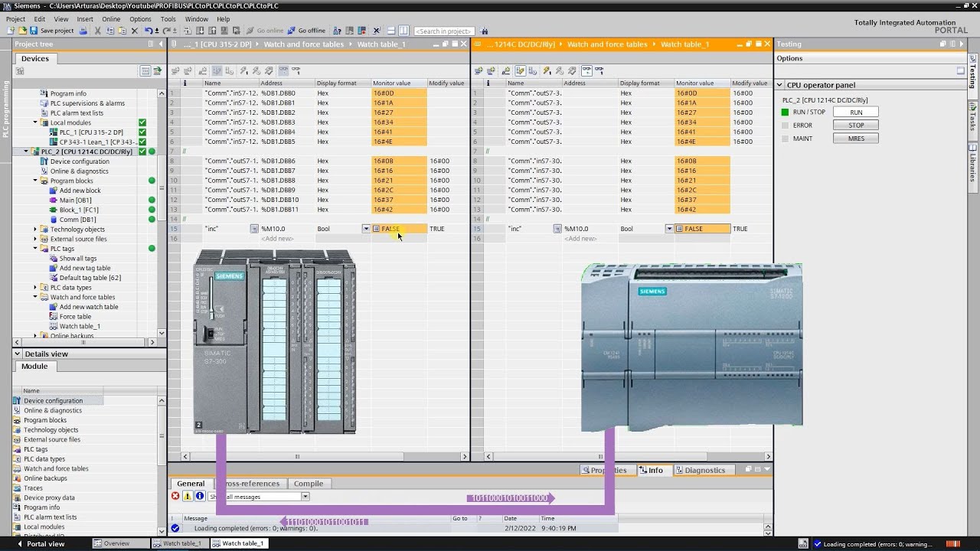Click the Open project folder icon

[x=23, y=31]
